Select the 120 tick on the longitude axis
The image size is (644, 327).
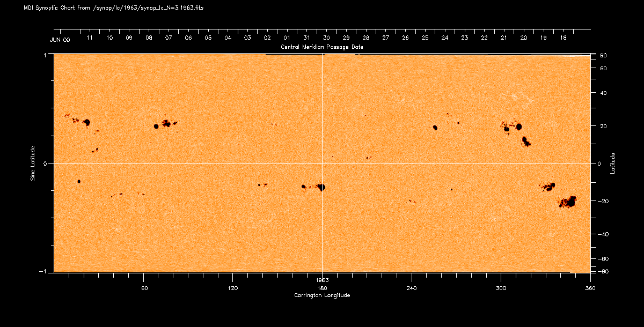[232, 288]
